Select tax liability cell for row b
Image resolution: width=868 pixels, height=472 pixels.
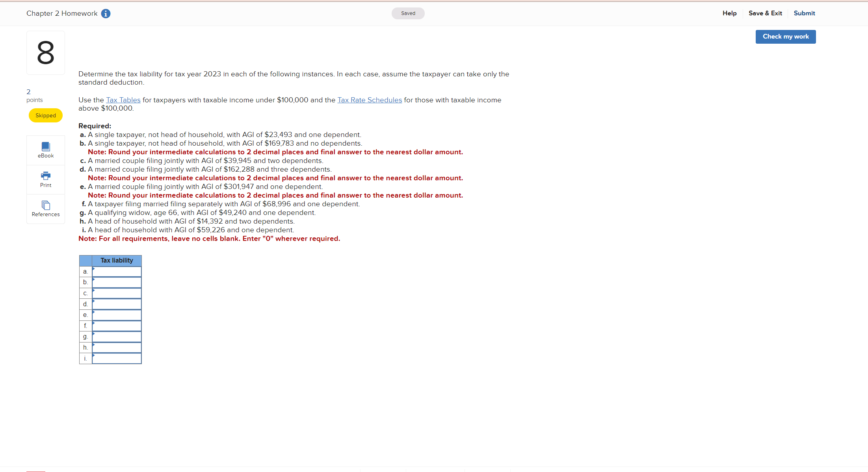117,282
